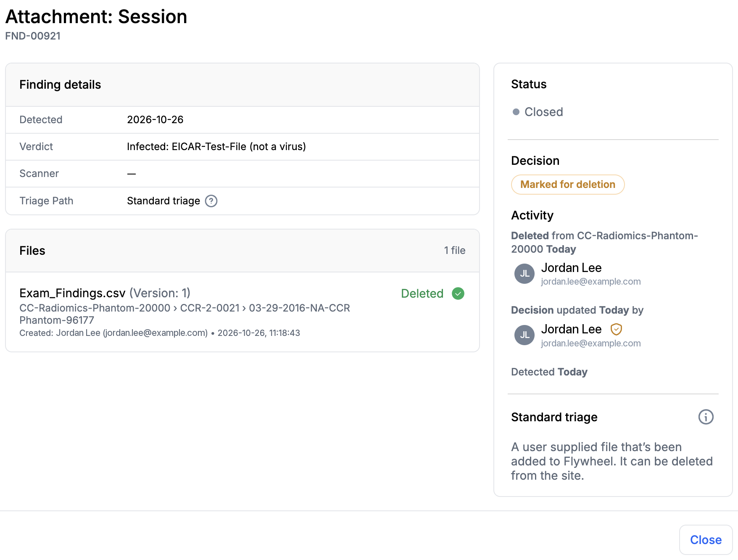Image resolution: width=738 pixels, height=560 pixels.
Task: Click the Closed status dot
Action: click(x=516, y=112)
